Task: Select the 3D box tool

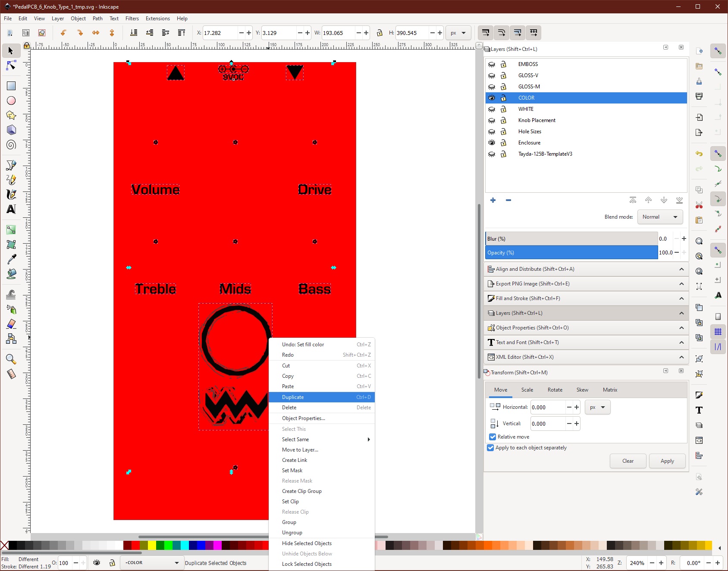Action: click(x=11, y=130)
